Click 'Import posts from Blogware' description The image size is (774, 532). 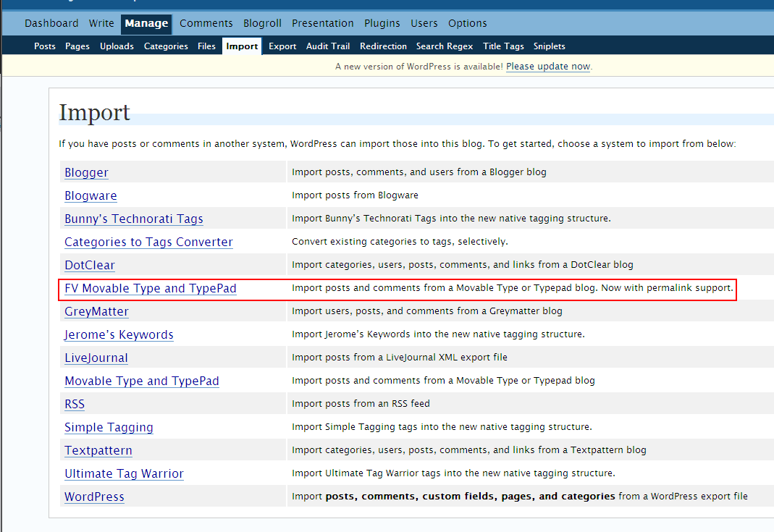[355, 195]
